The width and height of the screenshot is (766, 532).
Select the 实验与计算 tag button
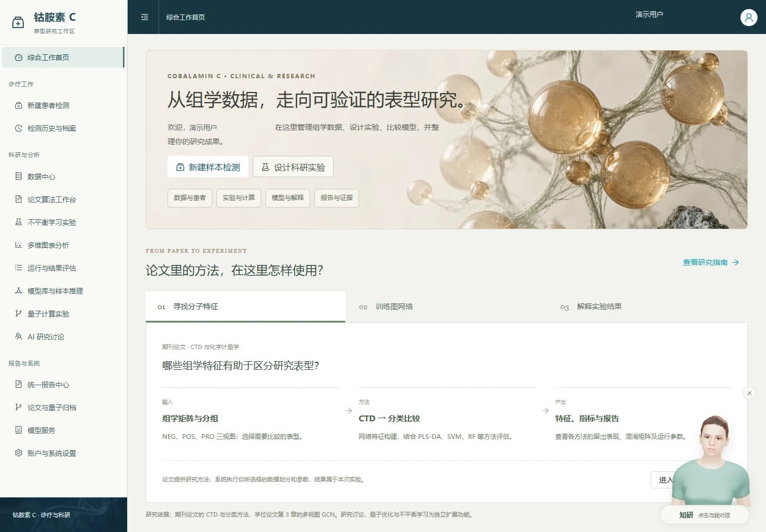(x=239, y=198)
